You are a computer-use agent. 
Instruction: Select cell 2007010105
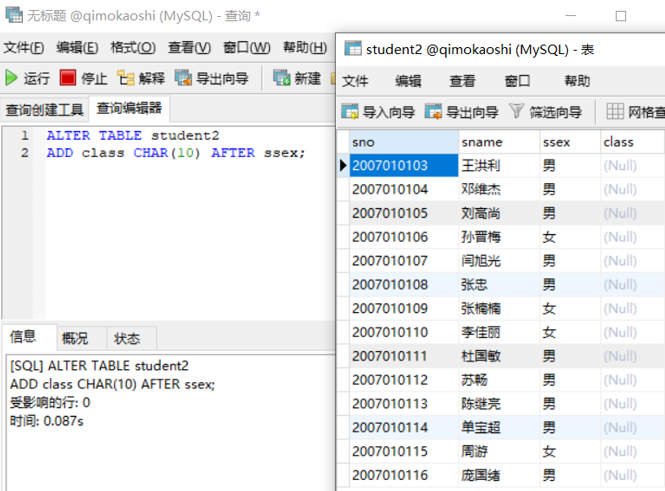[403, 213]
